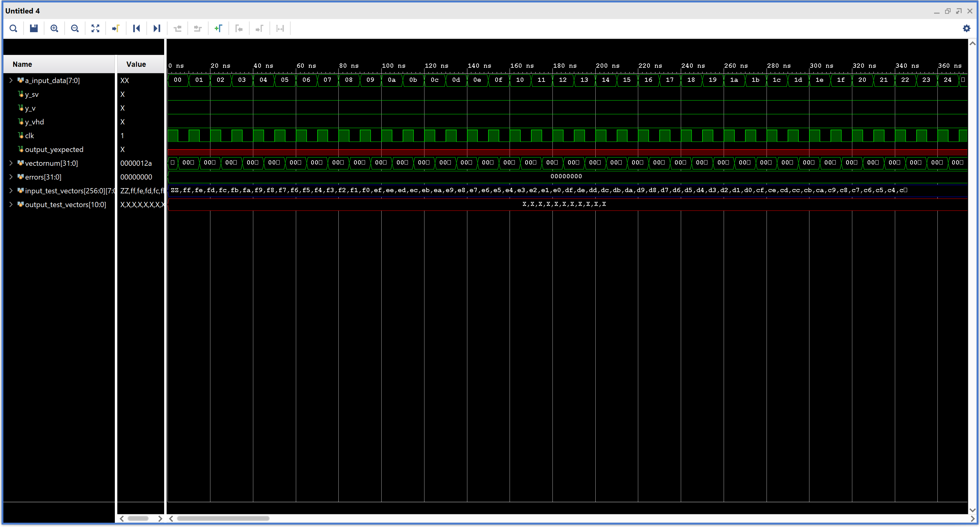Click the Value column header
Viewport: 980px width, 527px height.
pyautogui.click(x=136, y=64)
